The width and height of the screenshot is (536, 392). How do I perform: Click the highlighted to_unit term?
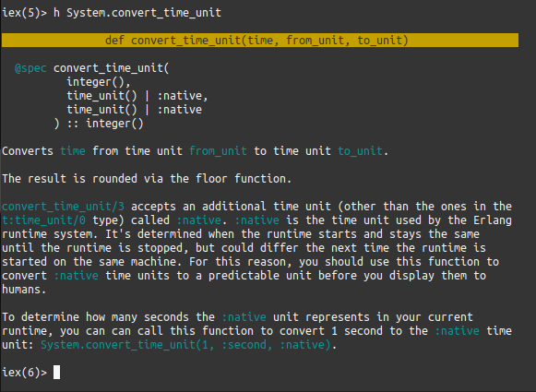click(360, 151)
